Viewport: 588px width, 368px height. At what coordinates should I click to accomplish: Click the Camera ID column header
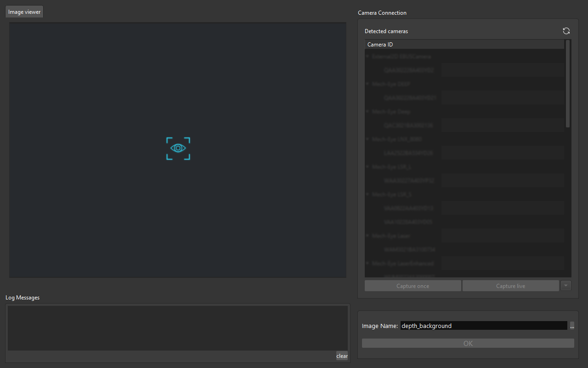(464, 45)
